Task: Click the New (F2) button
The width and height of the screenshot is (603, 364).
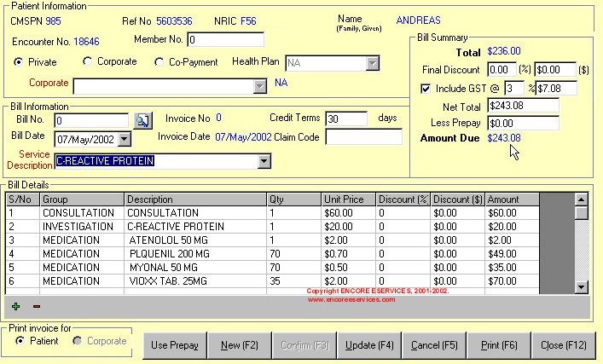Action: point(239,346)
